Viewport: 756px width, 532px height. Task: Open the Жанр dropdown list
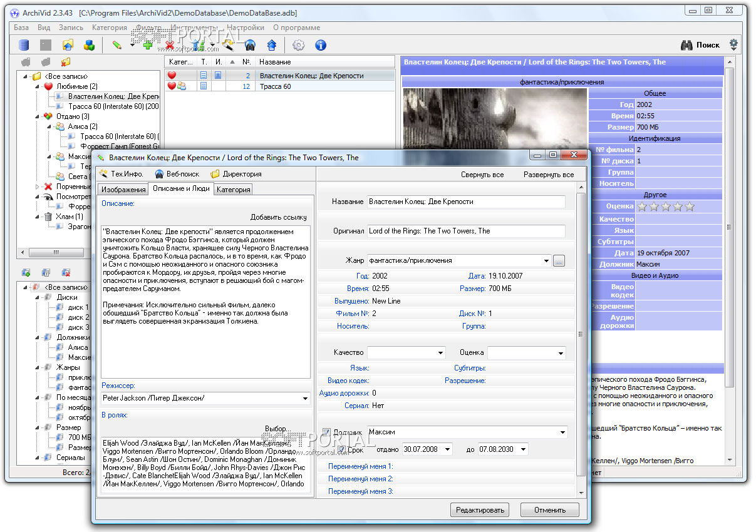pos(546,260)
